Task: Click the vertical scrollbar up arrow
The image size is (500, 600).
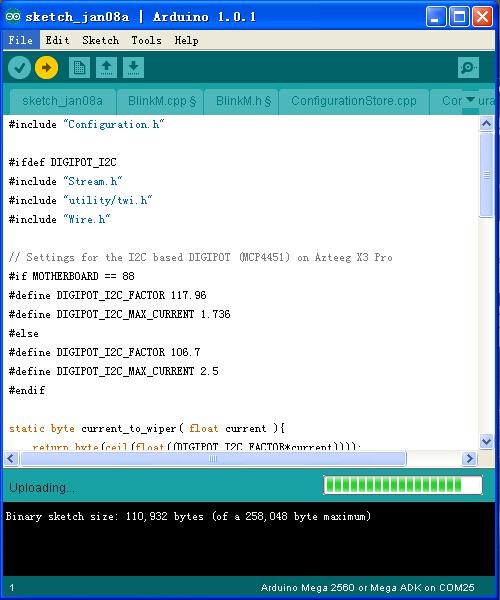Action: [486, 124]
